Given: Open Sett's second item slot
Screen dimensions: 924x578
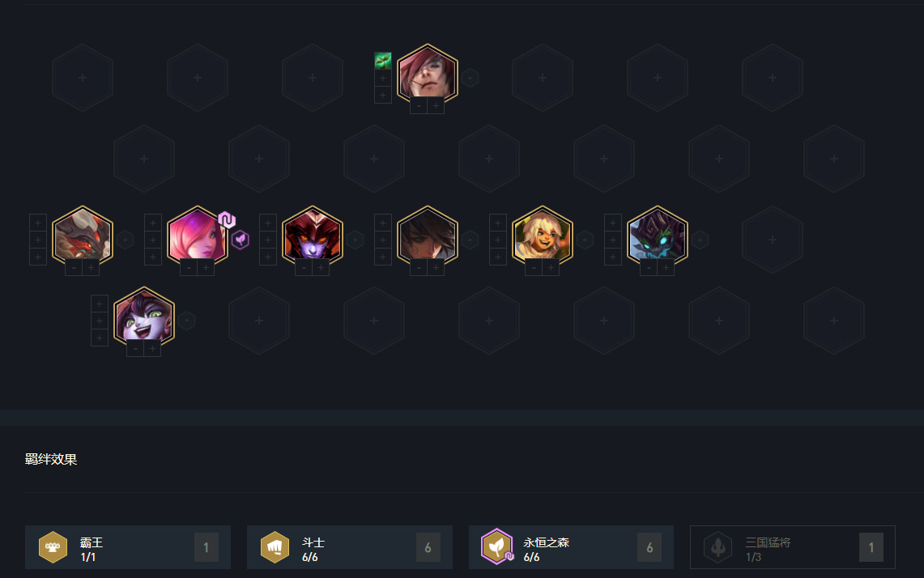Looking at the screenshot, I should pos(383,78).
